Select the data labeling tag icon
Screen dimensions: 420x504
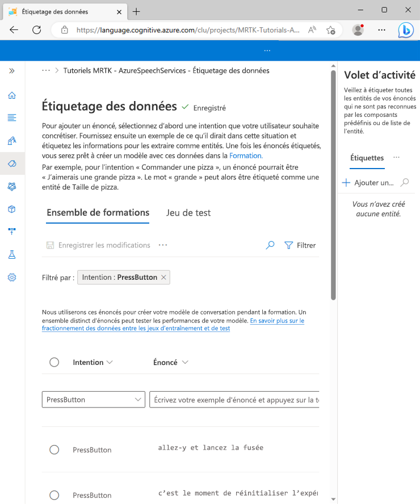12,163
